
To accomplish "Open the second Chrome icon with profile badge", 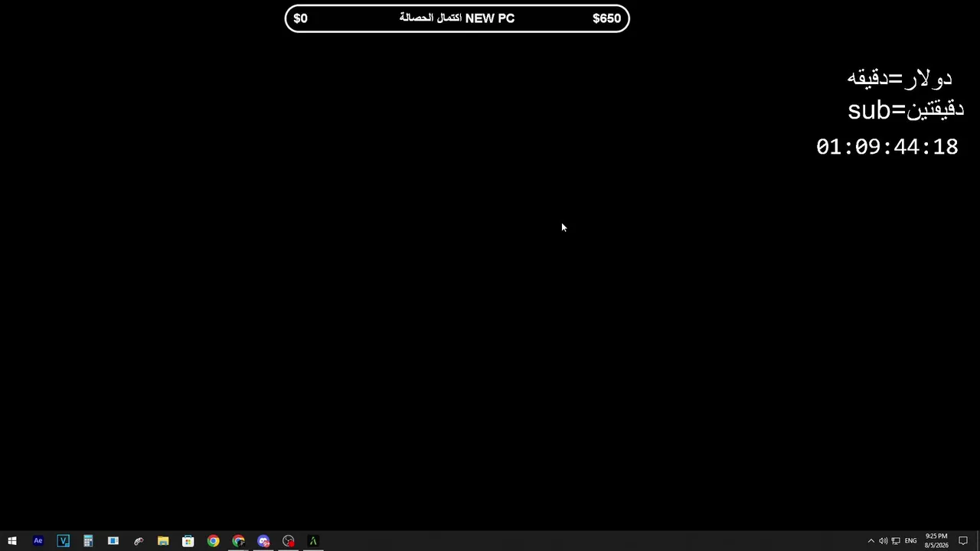I will pyautogui.click(x=238, y=541).
